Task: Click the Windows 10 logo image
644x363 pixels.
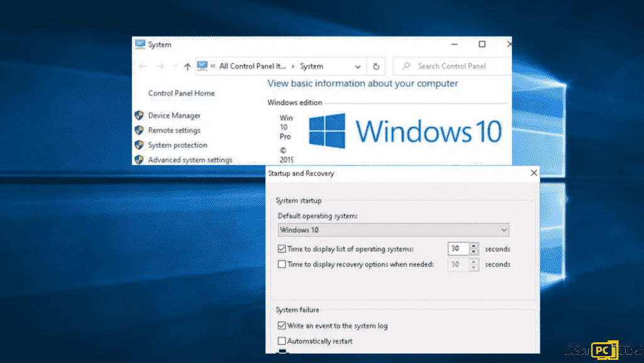Action: (404, 131)
